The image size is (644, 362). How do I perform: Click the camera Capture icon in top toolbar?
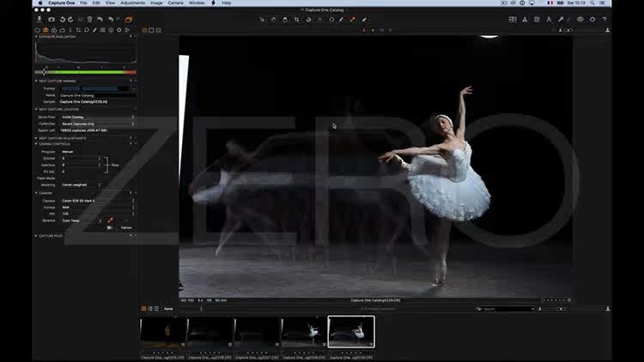point(52,19)
